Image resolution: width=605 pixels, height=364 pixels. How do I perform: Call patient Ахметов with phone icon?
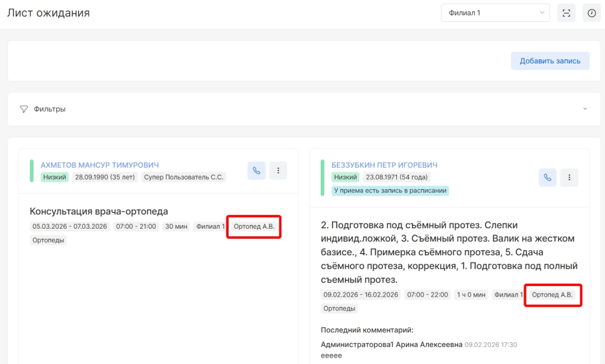coord(256,171)
